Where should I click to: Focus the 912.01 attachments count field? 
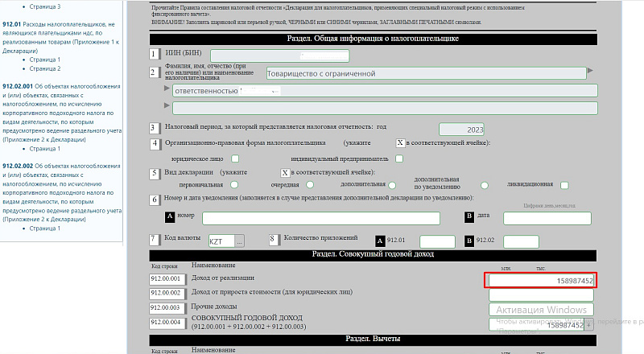coord(437,241)
